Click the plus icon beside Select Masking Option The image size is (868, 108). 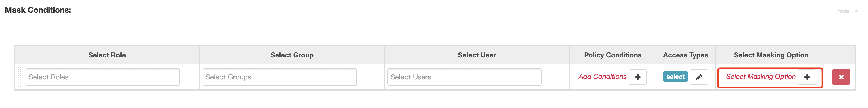point(807,77)
